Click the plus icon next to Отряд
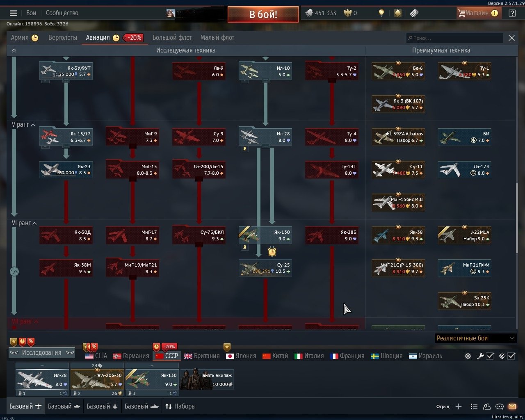Screen dimensions: 525x420 459,406
